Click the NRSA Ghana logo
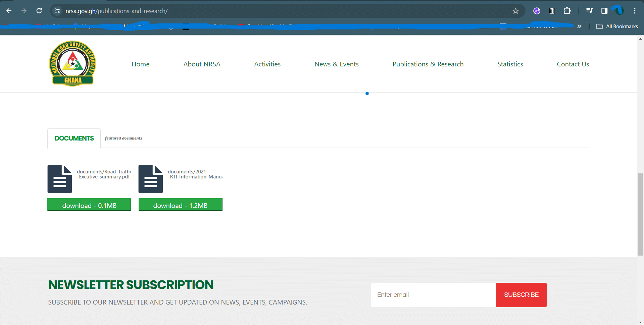This screenshot has width=644, height=325. point(72,64)
